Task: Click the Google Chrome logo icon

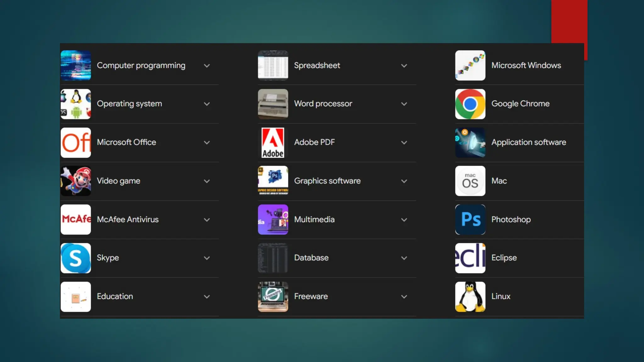Action: tap(470, 104)
